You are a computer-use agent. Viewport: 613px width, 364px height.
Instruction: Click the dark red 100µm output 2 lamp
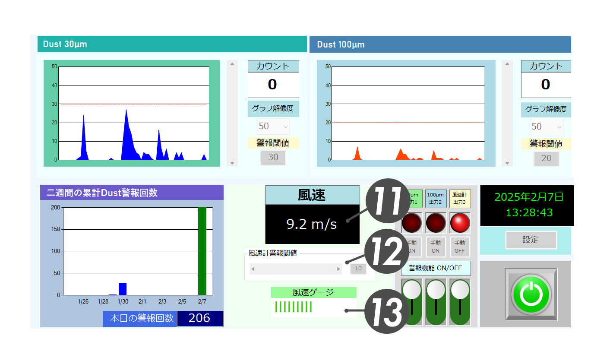pos(436,223)
